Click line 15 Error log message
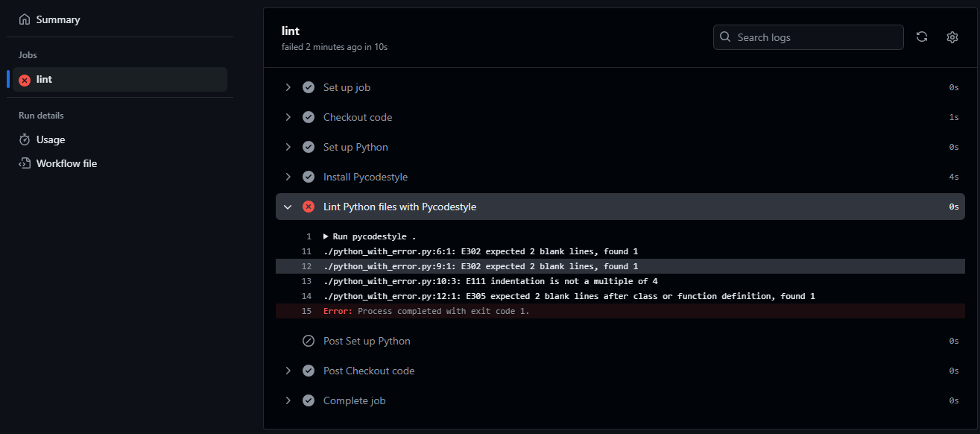The height and width of the screenshot is (434, 980). tap(425, 311)
